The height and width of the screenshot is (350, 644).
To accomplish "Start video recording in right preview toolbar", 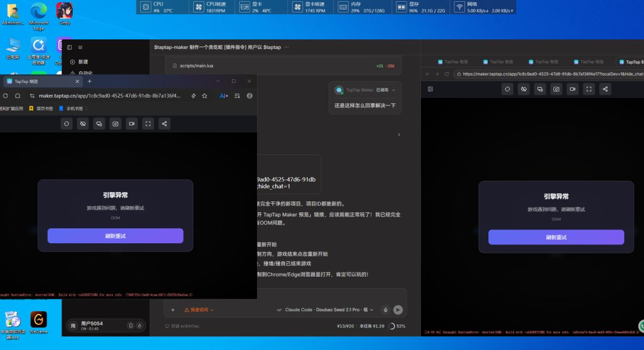I will pos(572,89).
